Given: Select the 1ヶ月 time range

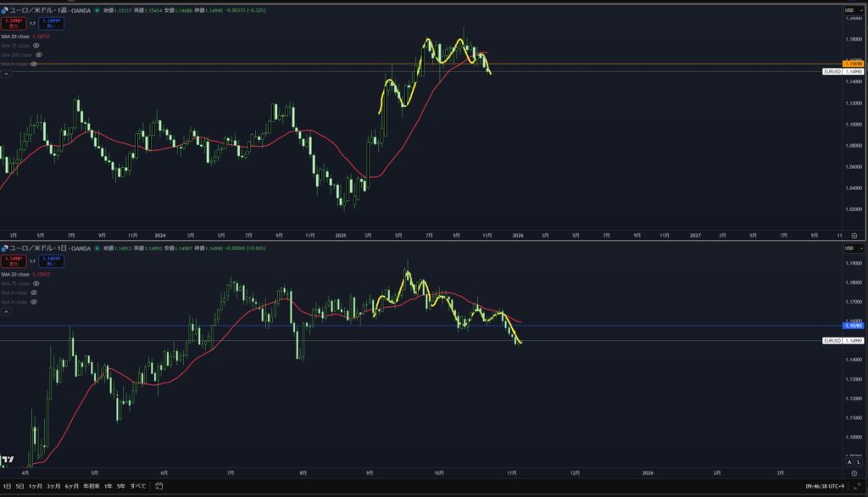Looking at the screenshot, I should pyautogui.click(x=36, y=486).
